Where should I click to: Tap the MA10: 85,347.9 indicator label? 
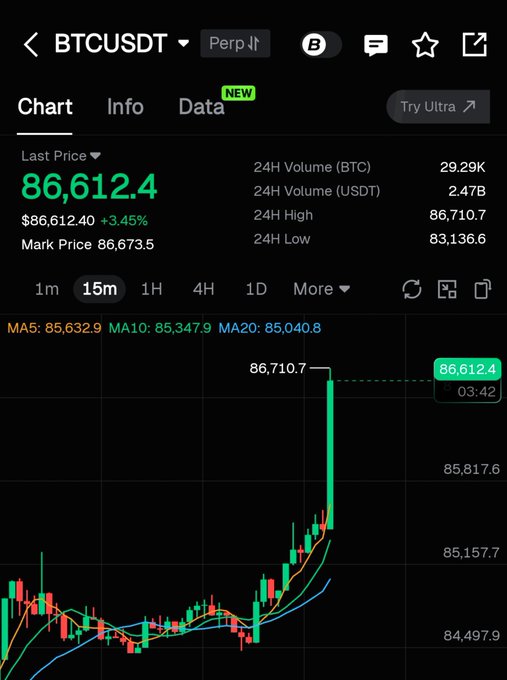tap(160, 328)
